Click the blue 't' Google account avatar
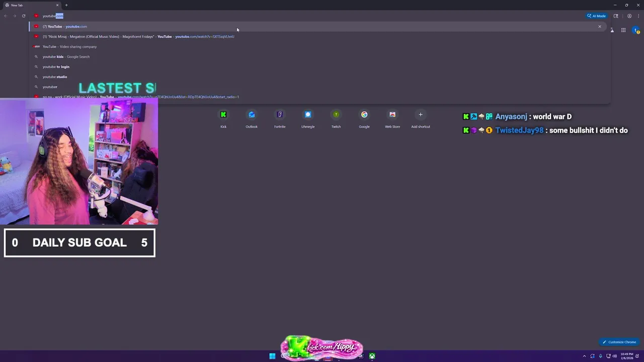This screenshot has height=362, width=644. pyautogui.click(x=636, y=31)
